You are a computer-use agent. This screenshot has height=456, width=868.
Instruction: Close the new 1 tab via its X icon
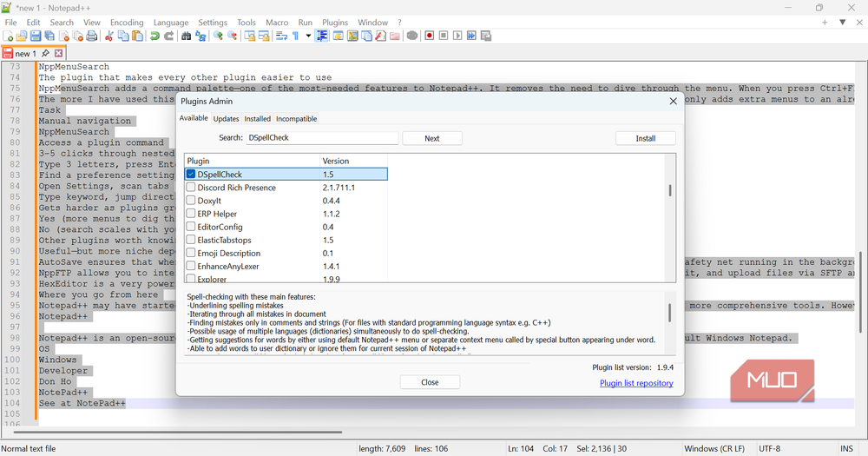tap(58, 54)
